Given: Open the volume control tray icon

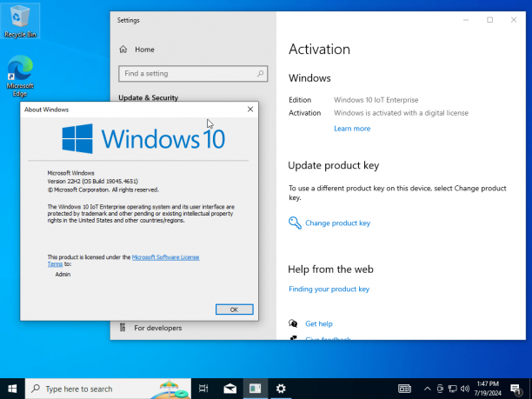Looking at the screenshot, I should tap(465, 389).
